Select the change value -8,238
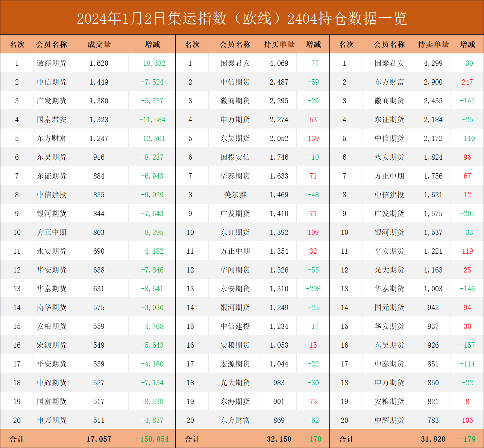Viewport: 484px width, 448px height. click(x=152, y=401)
